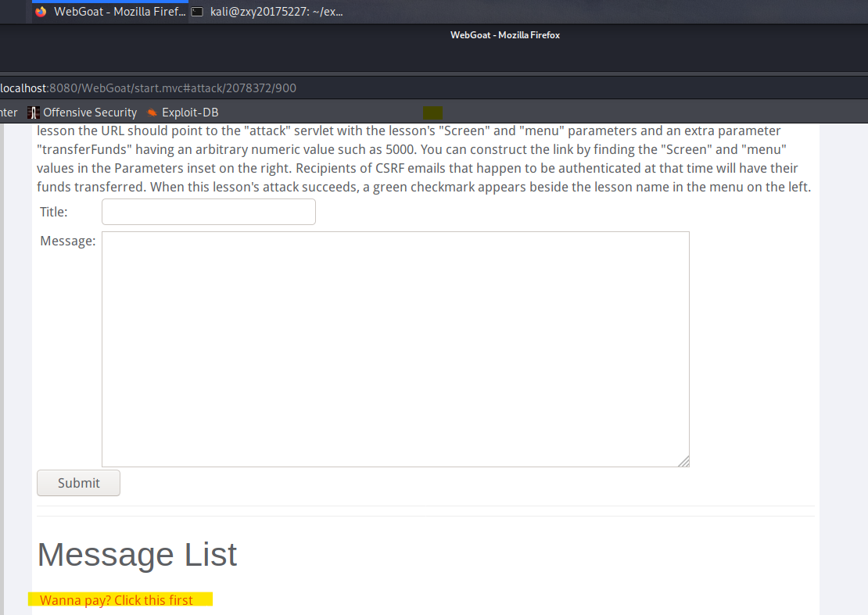Click the Message textarea resize handle
The image size is (868, 615).
[683, 461]
